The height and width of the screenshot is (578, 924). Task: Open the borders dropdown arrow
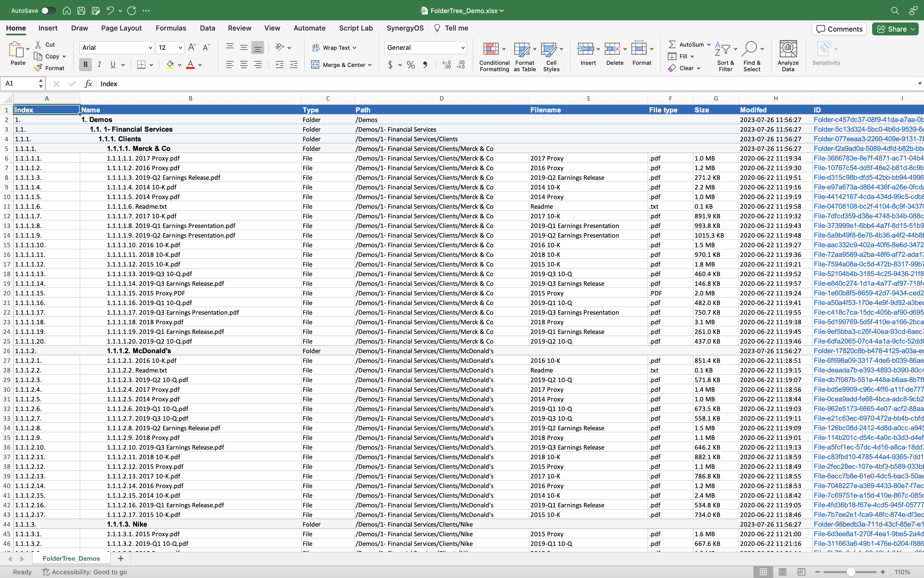(152, 65)
